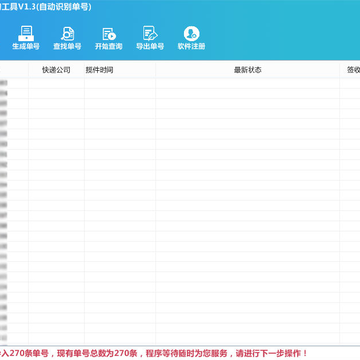Click the 揽件时间 column header
Image resolution: width=360 pixels, height=360 pixels.
click(x=120, y=70)
